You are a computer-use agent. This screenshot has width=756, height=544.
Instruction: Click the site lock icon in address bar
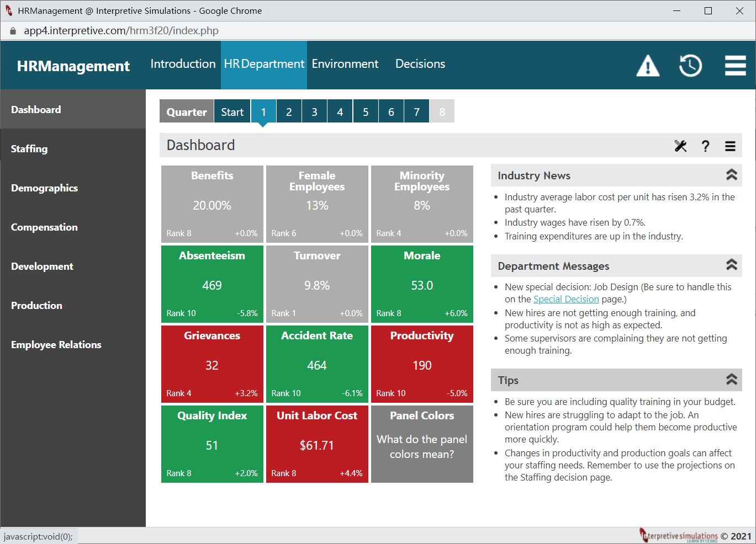13,31
